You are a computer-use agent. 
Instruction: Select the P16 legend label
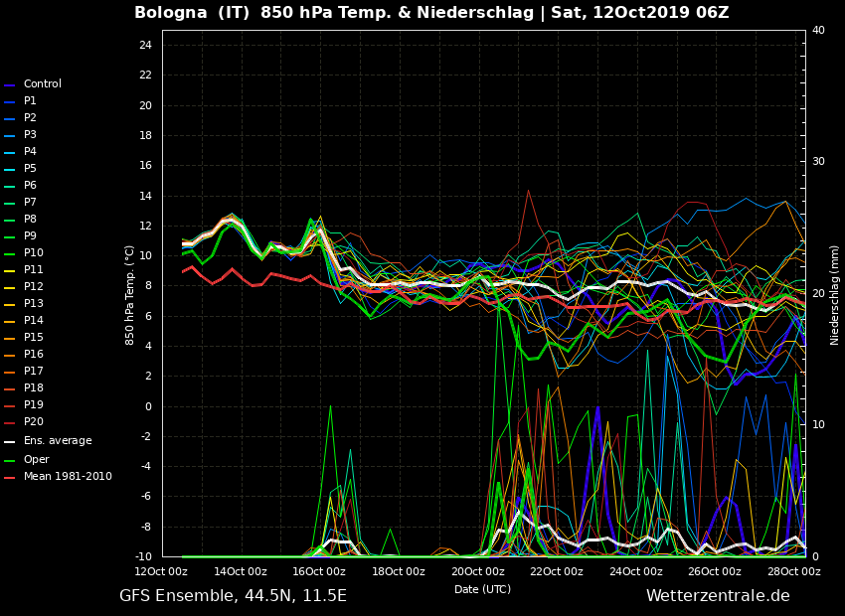point(33,355)
